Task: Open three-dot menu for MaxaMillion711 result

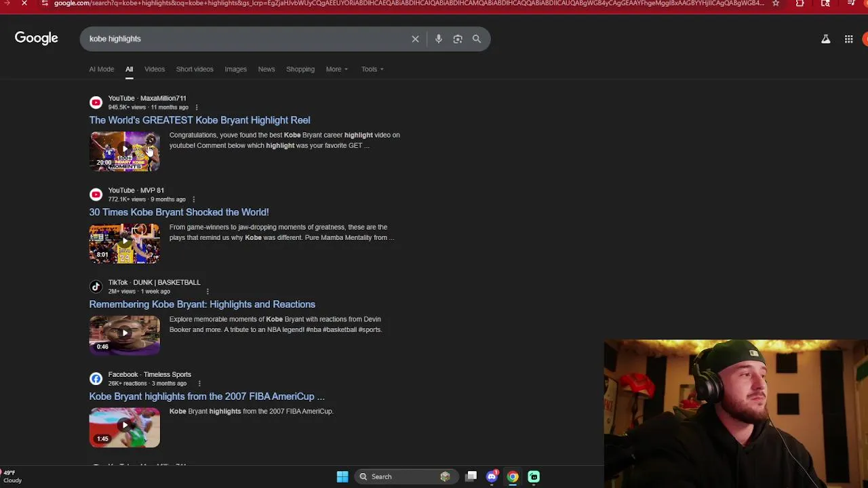Action: (197, 107)
